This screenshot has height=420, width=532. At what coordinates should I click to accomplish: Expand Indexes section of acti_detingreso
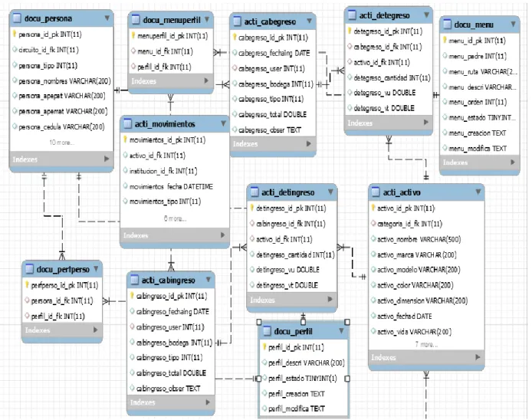[x=330, y=299]
